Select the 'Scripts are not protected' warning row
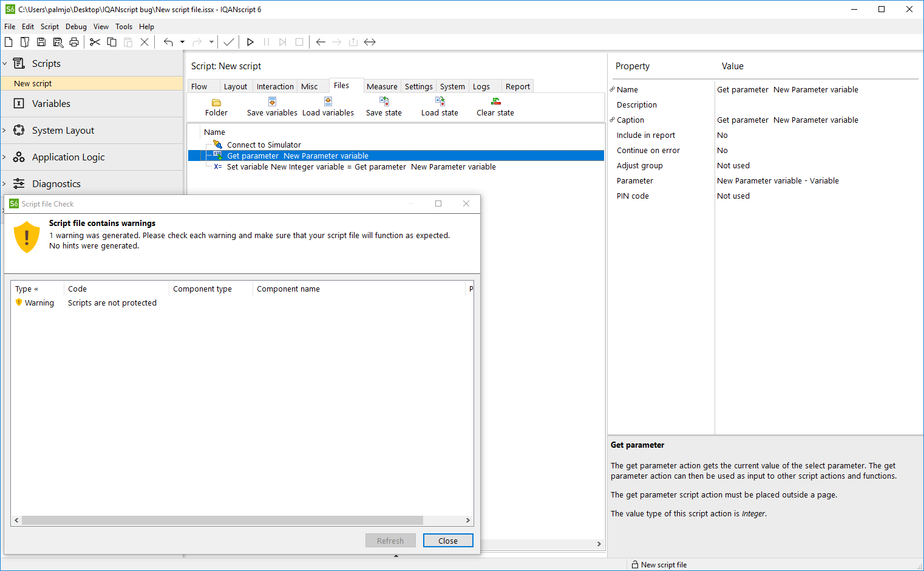924x571 pixels. click(x=242, y=303)
